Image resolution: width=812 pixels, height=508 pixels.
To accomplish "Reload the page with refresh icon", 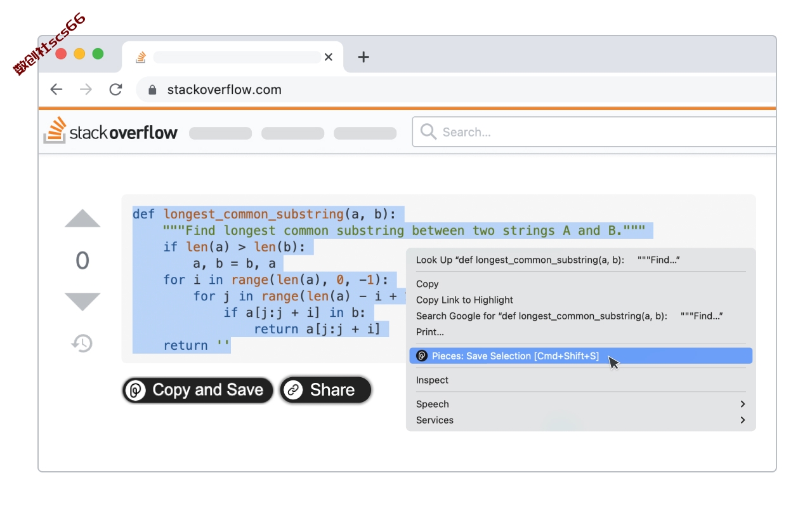I will tap(115, 90).
